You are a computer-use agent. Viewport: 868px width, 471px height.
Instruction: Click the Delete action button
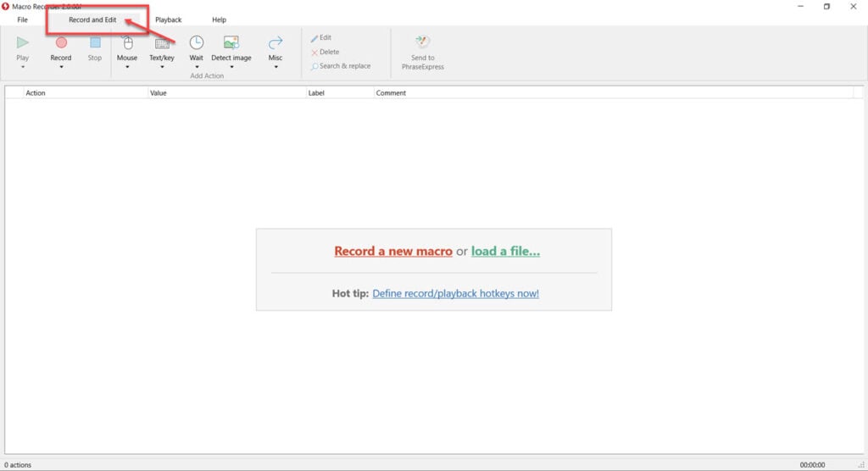(x=325, y=52)
